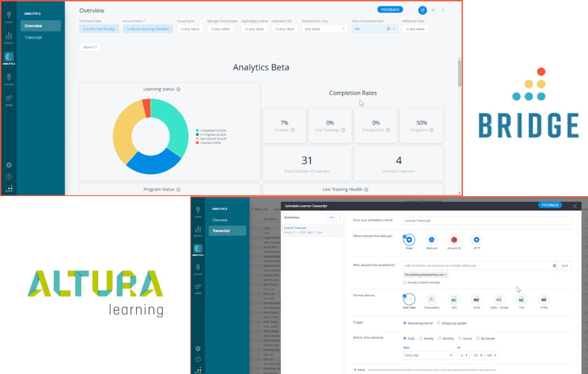Image resolution: width=588 pixels, height=374 pixels.
Task: Show info for the Checkpoints rate
Action: pos(388,130)
